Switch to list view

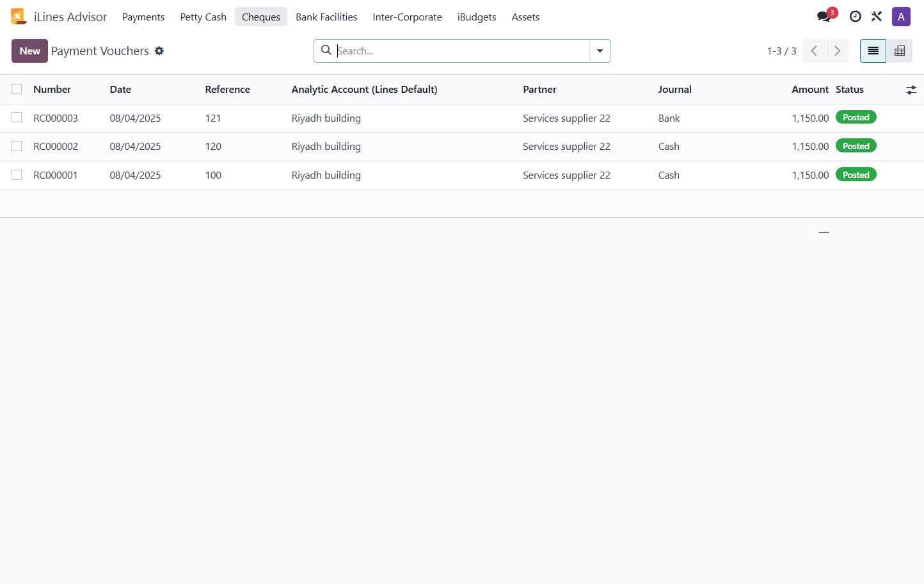873,51
